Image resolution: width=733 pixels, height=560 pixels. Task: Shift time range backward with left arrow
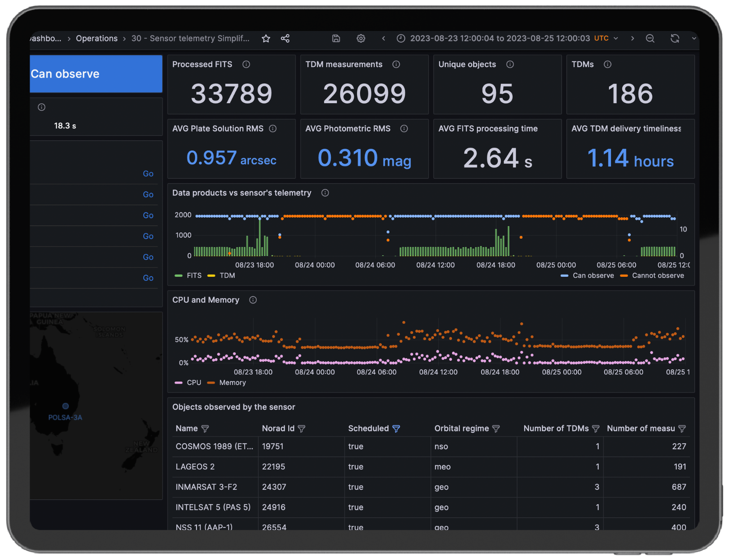[383, 39]
